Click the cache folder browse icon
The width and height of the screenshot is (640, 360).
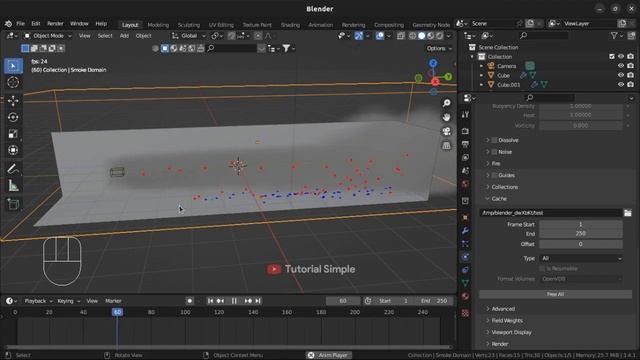(627, 213)
